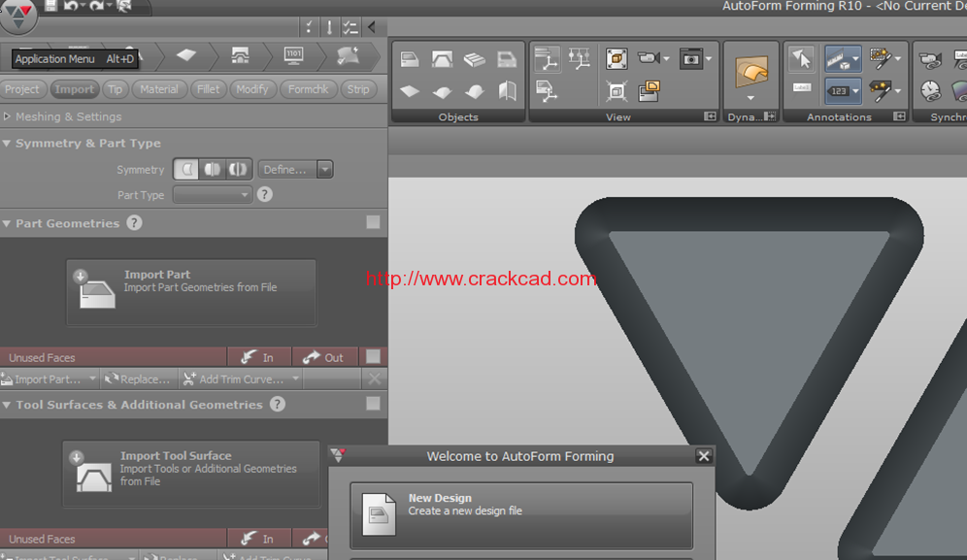Click the checkmark-dot issues icon
The height and width of the screenshot is (560, 967).
pyautogui.click(x=309, y=27)
